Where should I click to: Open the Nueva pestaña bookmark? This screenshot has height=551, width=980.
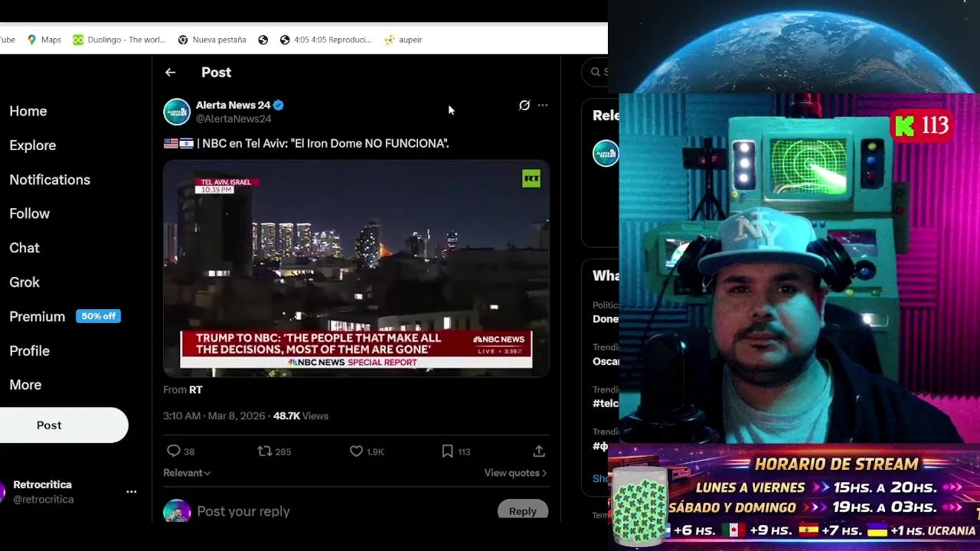212,40
